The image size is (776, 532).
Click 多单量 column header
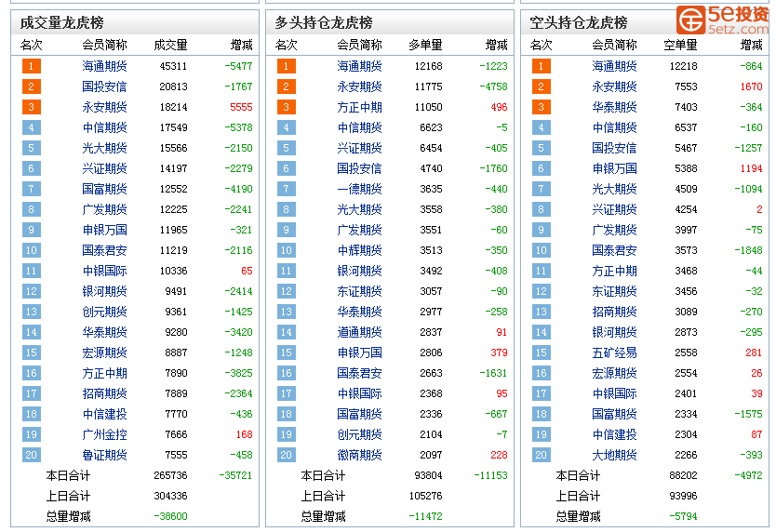point(425,45)
